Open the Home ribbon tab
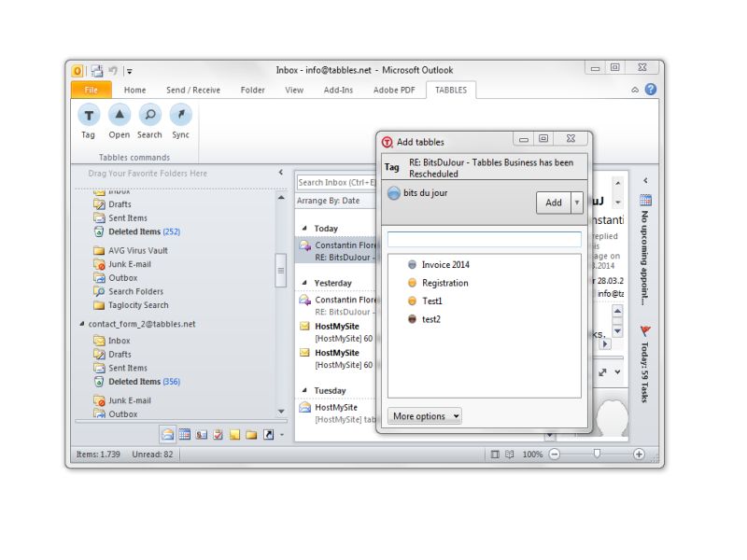 coord(134,90)
